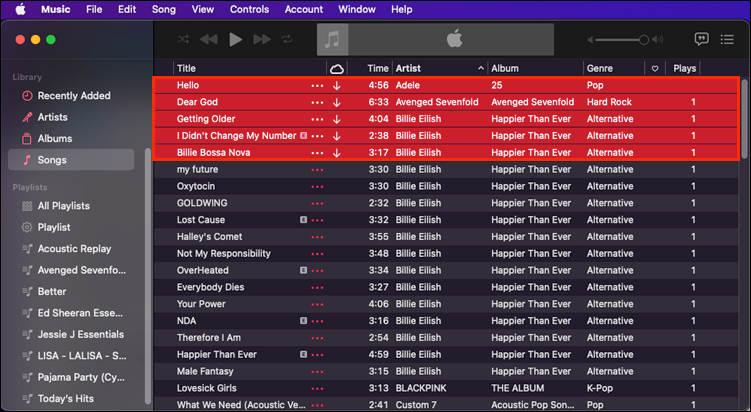Open the File menu
751x412 pixels.
point(94,9)
